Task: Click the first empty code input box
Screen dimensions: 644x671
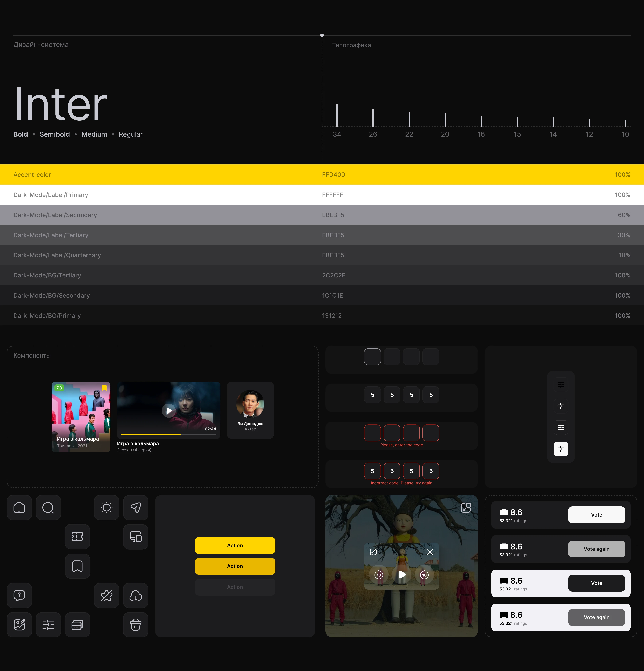Action: (372, 357)
